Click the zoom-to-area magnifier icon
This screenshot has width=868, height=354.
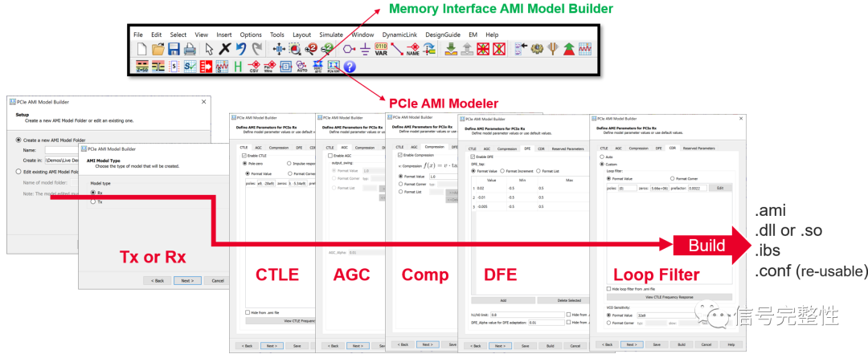[x=295, y=49]
